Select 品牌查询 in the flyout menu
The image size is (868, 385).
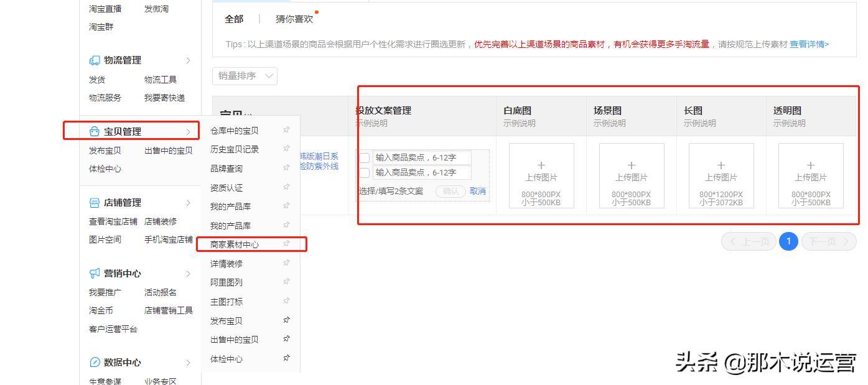(x=226, y=169)
